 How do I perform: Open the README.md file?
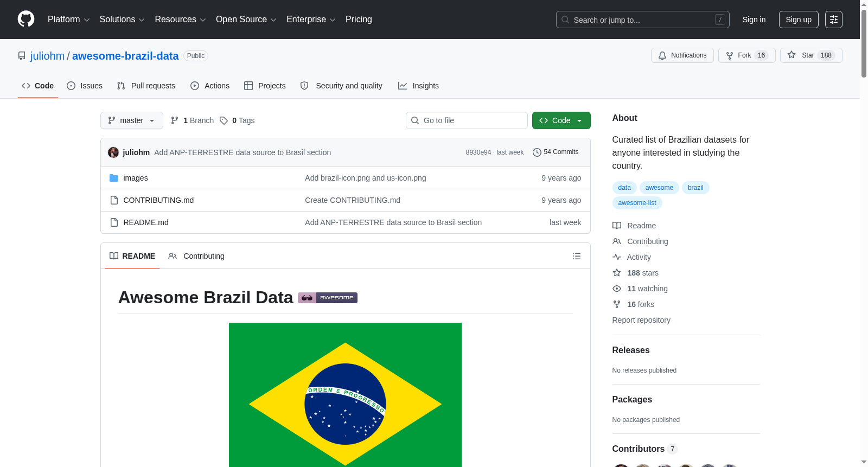click(146, 222)
